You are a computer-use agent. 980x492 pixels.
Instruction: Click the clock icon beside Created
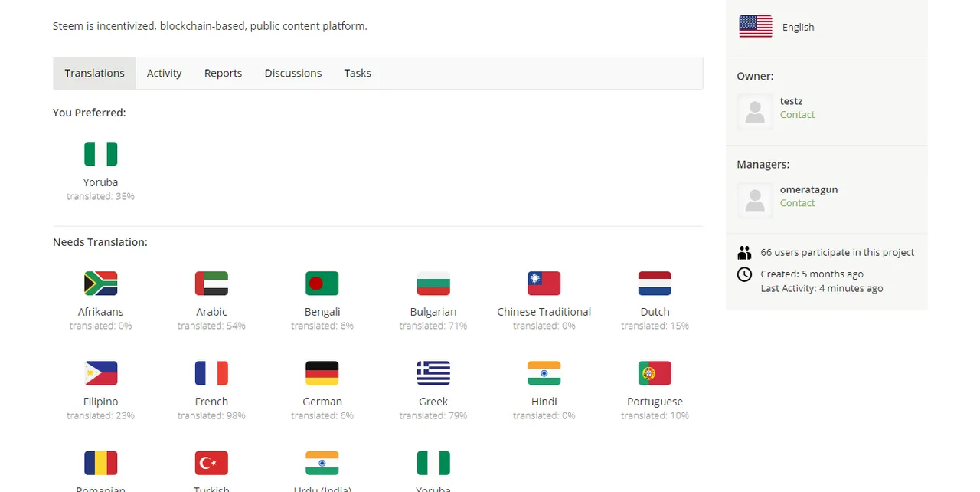[x=744, y=274]
